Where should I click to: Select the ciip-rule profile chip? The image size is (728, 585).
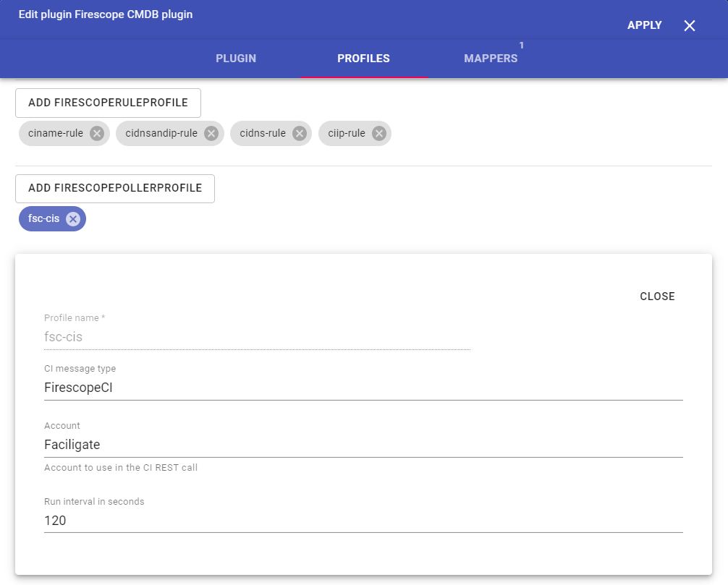tap(346, 134)
